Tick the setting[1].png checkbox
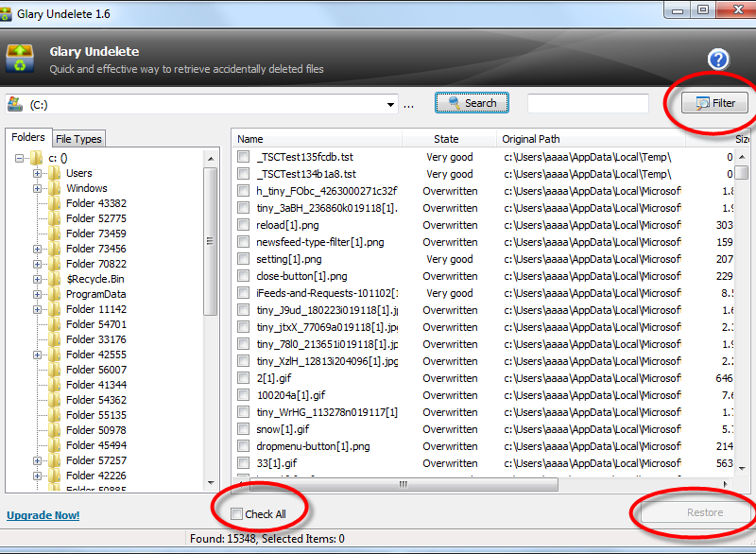The image size is (756, 554). (244, 259)
